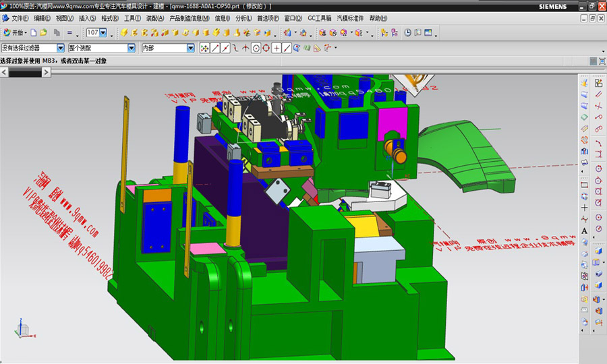This screenshot has width=607, height=364.
Task: Open the 装配(A) menu
Action: coord(154,18)
